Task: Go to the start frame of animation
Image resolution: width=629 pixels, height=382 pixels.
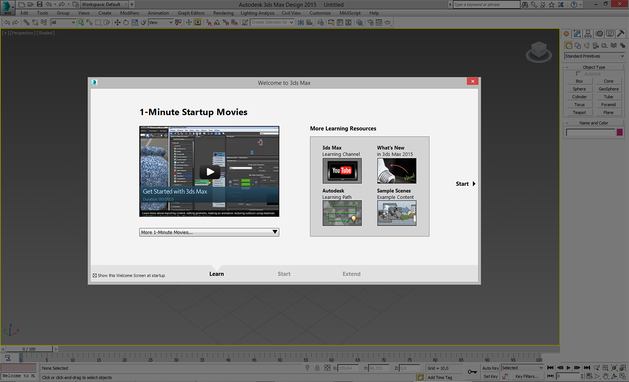Action: [x=550, y=368]
